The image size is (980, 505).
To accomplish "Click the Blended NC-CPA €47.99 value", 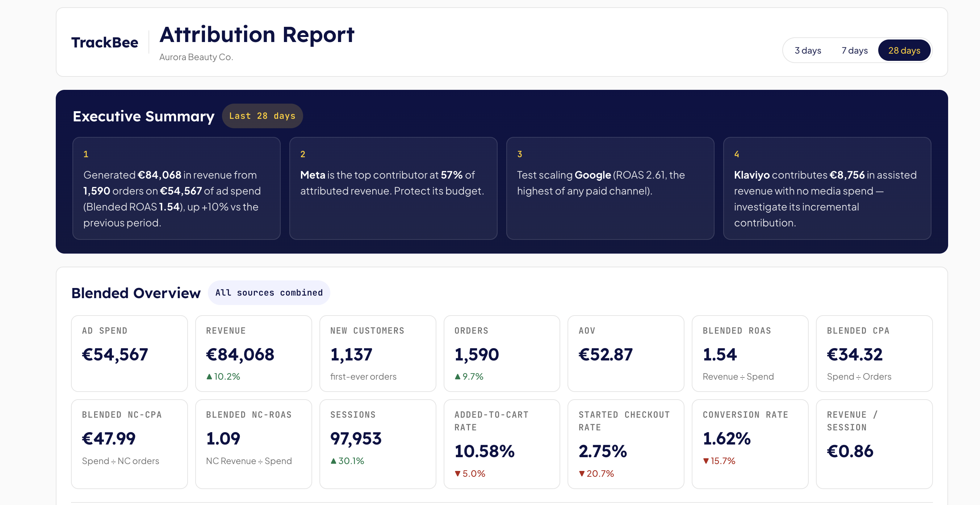I will click(109, 438).
